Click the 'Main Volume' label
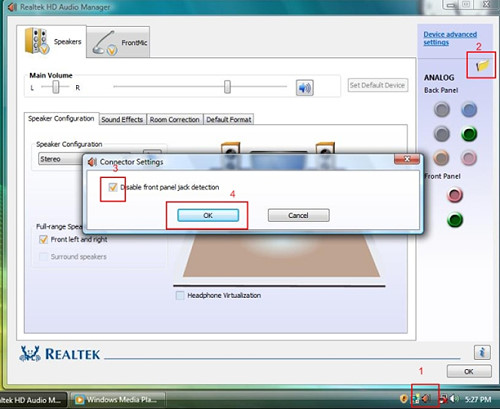 pos(51,75)
